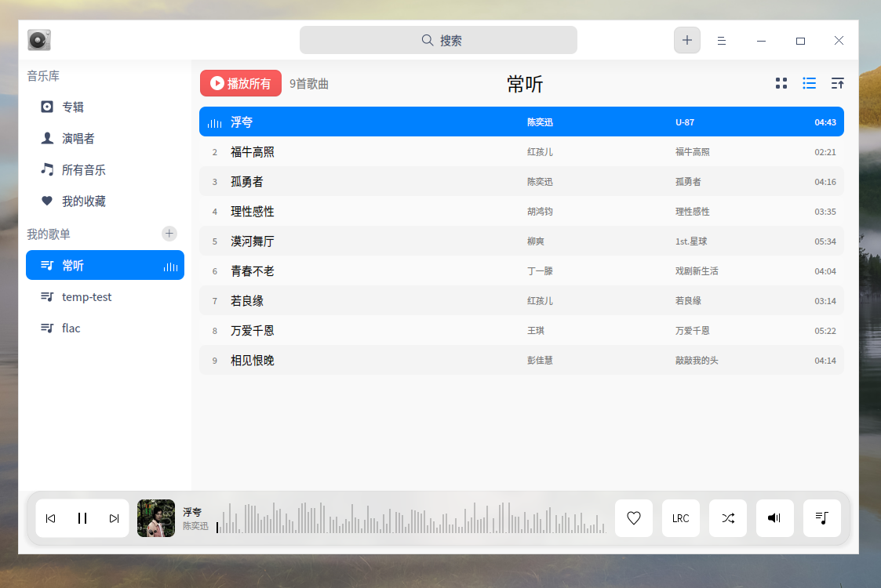Open the play queue panel
The width and height of the screenshot is (881, 588).
pyautogui.click(x=821, y=518)
